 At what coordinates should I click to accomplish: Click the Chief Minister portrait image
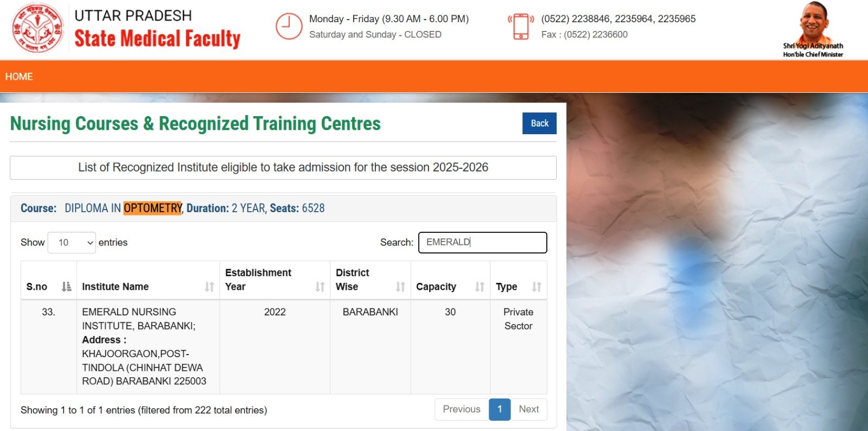click(813, 24)
